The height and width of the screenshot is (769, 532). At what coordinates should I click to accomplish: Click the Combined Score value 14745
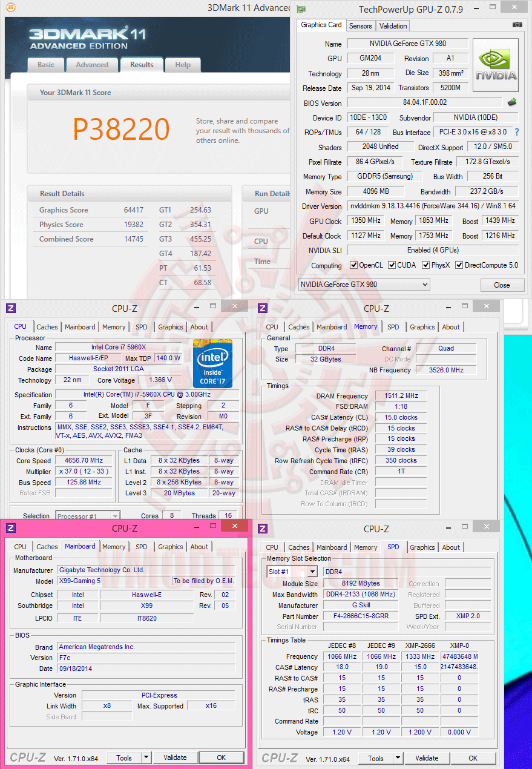(x=134, y=239)
